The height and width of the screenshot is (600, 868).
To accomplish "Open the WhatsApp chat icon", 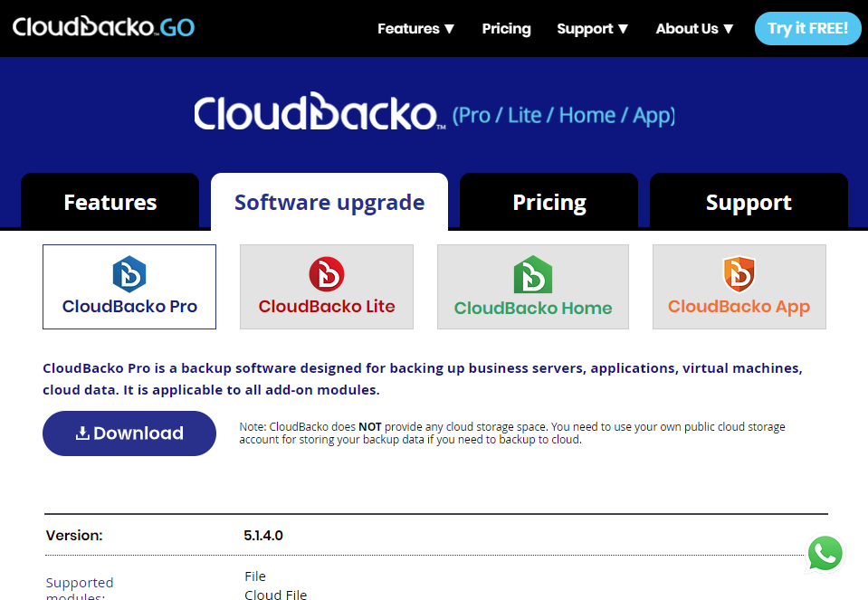I will click(x=825, y=553).
